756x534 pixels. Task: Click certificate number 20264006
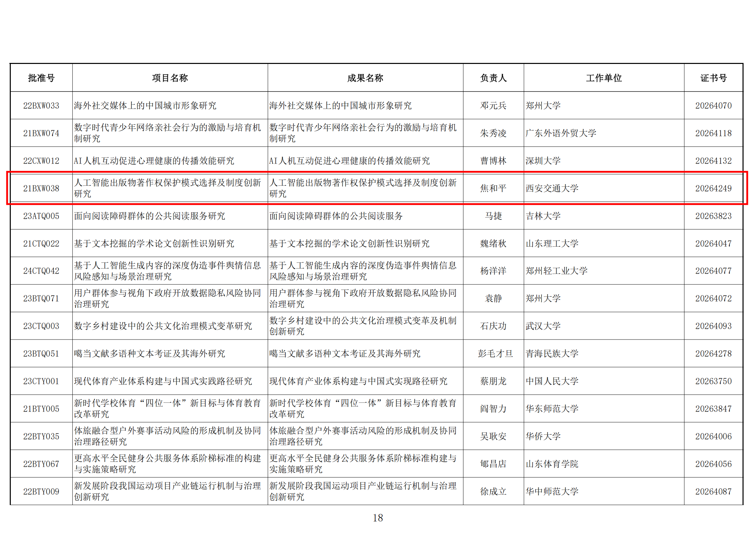click(x=714, y=436)
